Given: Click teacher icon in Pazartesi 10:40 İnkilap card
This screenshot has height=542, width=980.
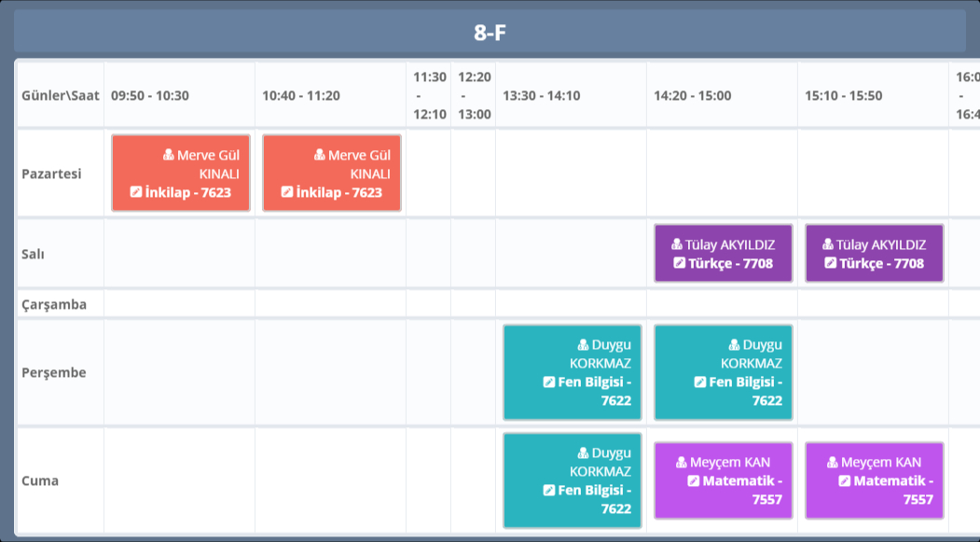Looking at the screenshot, I should (x=320, y=155).
